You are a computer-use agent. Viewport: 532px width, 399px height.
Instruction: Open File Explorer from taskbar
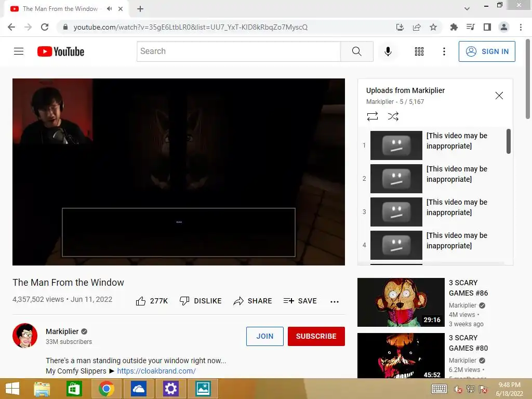point(42,389)
